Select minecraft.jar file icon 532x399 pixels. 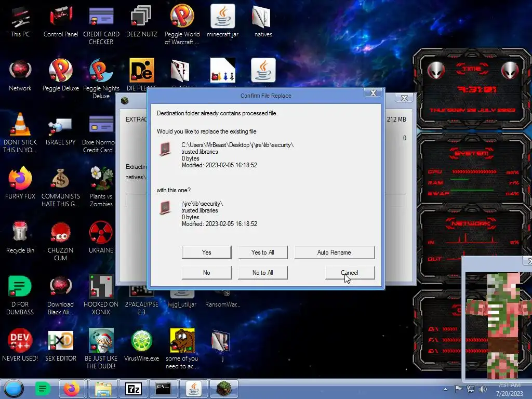point(222,21)
